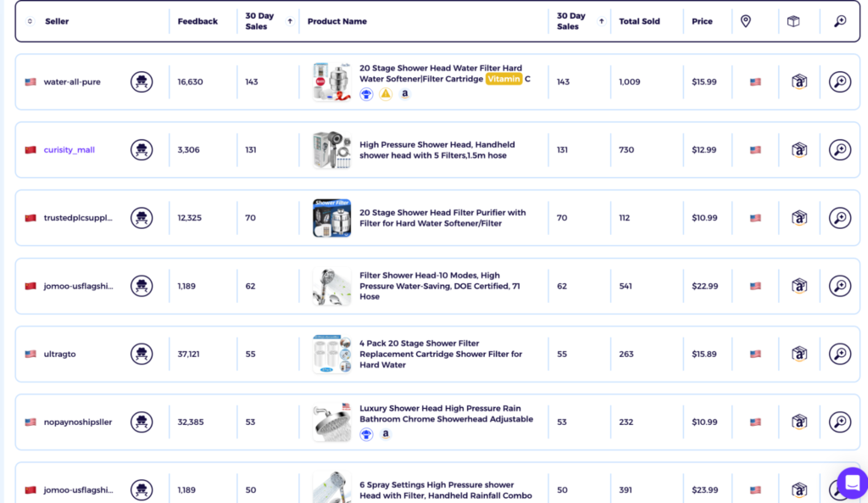Open High Pressure Shower Head product thumbnail

(x=331, y=149)
